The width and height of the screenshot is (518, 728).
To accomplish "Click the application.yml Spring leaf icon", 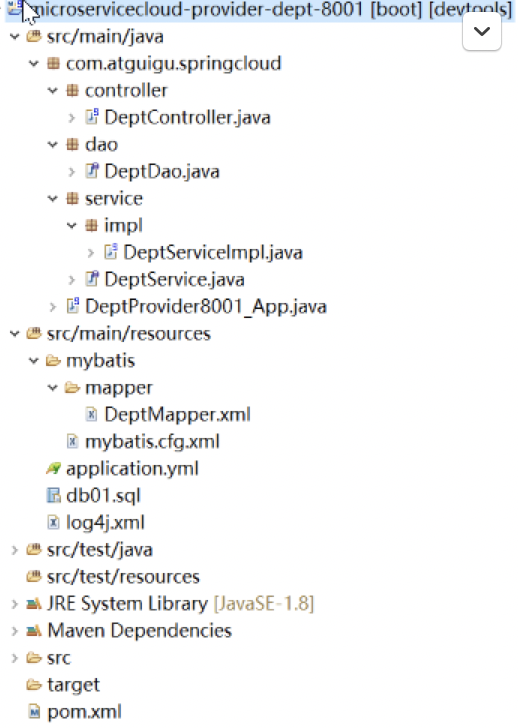I will (53, 468).
